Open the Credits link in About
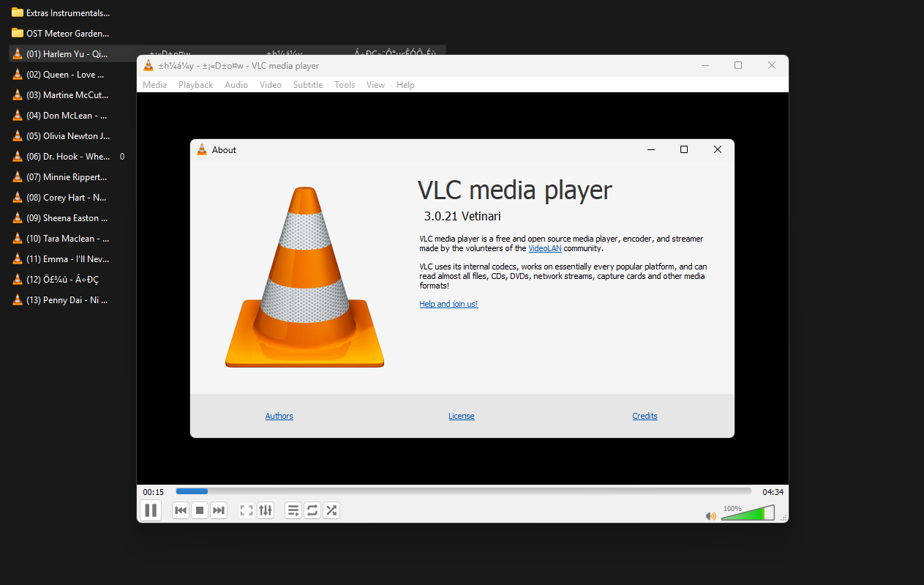 pyautogui.click(x=645, y=416)
